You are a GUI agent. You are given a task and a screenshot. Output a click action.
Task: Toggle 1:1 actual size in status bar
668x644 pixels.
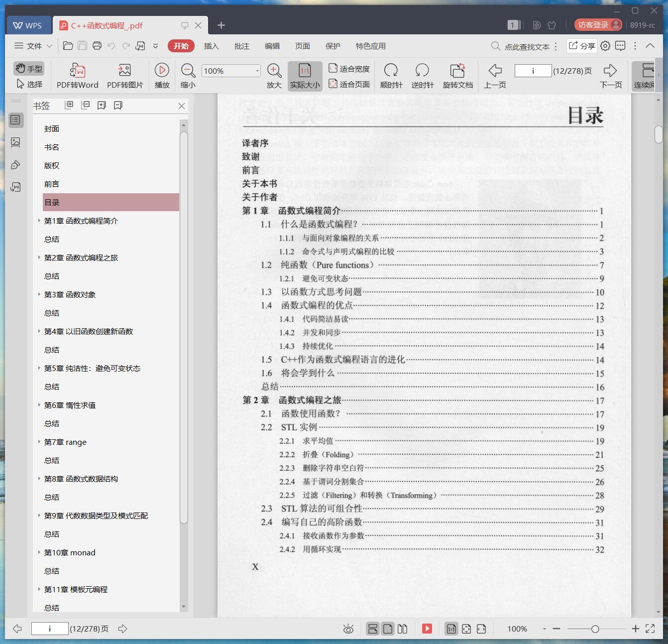(x=451, y=629)
